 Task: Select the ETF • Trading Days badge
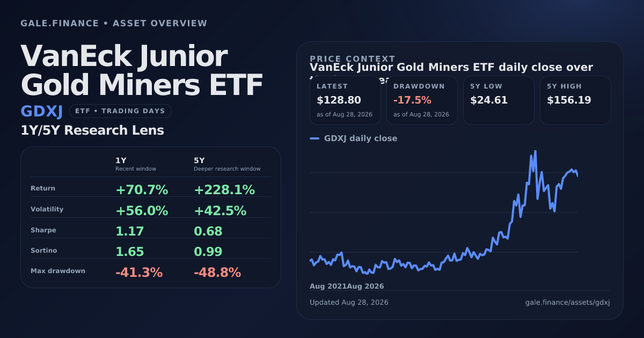pyautogui.click(x=120, y=111)
